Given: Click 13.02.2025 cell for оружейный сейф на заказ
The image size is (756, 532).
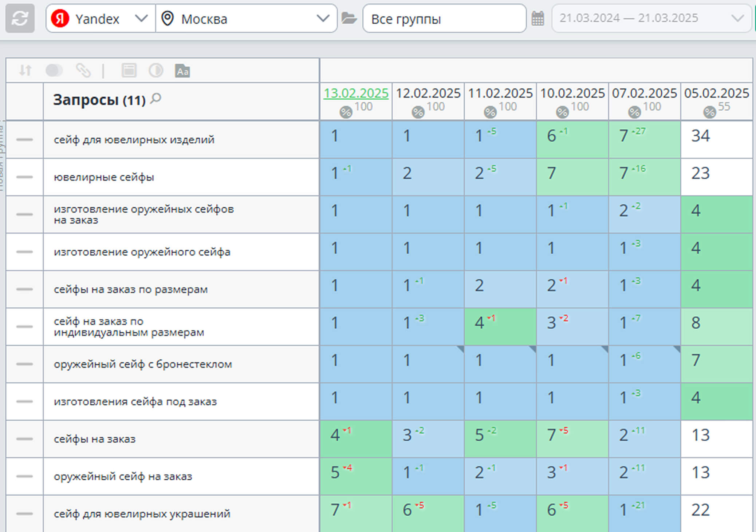Looking at the screenshot, I should pyautogui.click(x=356, y=476).
